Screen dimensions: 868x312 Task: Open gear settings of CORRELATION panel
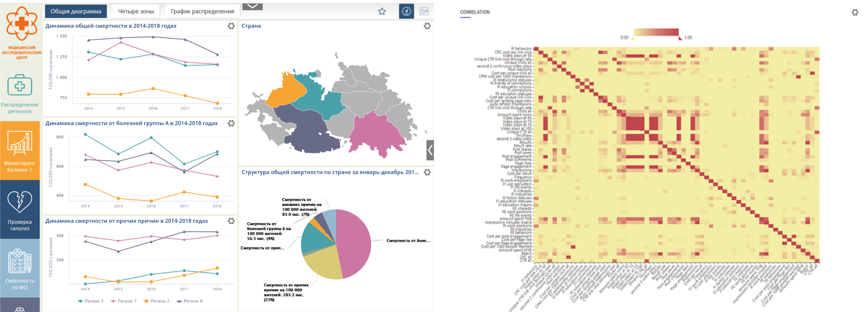coord(855,12)
